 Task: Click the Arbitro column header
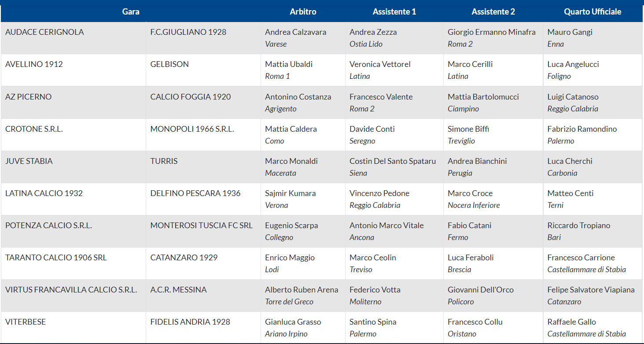click(x=303, y=12)
